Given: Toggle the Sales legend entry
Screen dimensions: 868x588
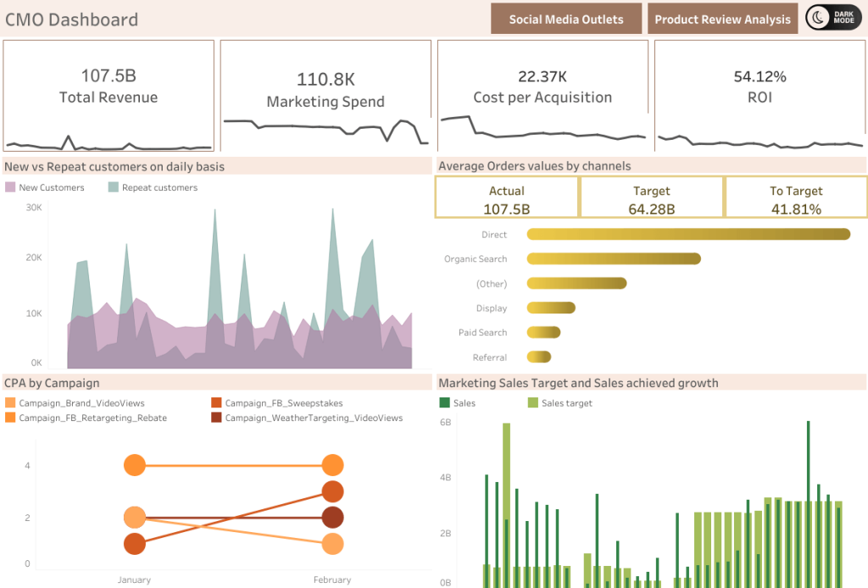Looking at the screenshot, I should tap(444, 402).
